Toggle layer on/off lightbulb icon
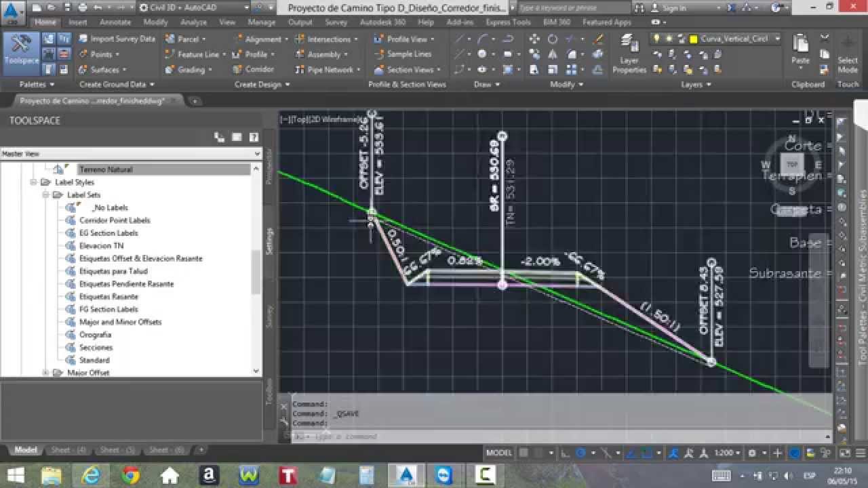Image resolution: width=868 pixels, height=488 pixels. [656, 39]
